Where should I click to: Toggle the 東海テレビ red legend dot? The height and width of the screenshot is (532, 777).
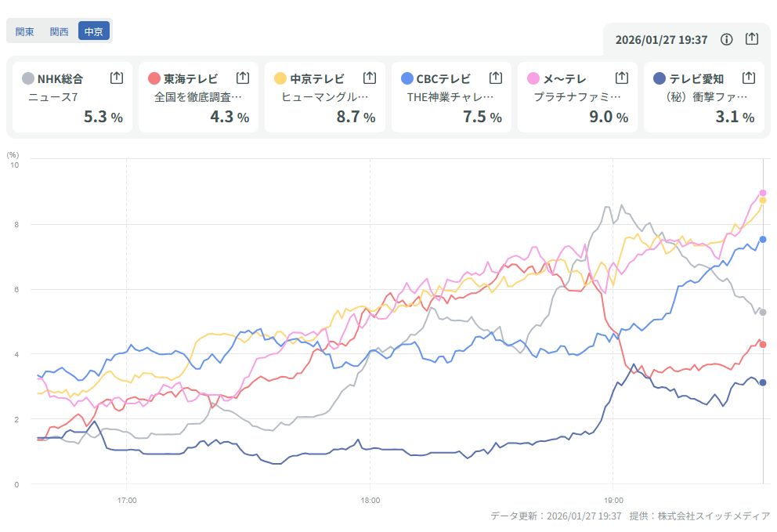click(154, 78)
